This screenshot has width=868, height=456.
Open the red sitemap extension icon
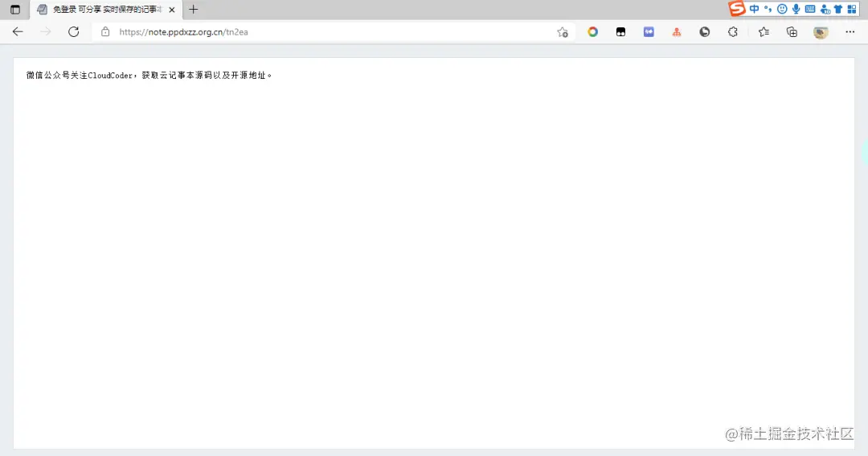click(677, 32)
